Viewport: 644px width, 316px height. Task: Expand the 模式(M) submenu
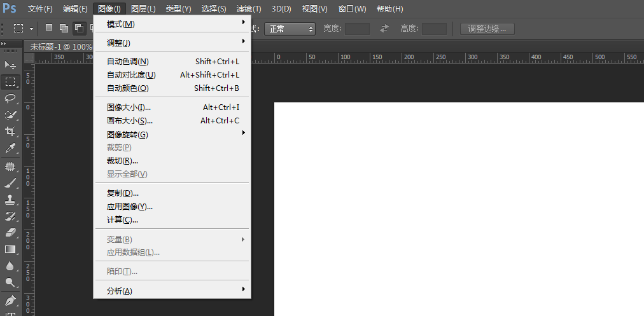click(172, 24)
